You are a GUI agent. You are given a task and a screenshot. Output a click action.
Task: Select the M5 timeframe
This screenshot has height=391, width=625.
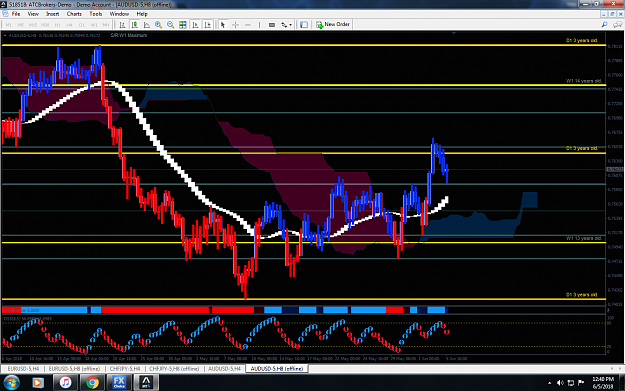tap(21, 25)
